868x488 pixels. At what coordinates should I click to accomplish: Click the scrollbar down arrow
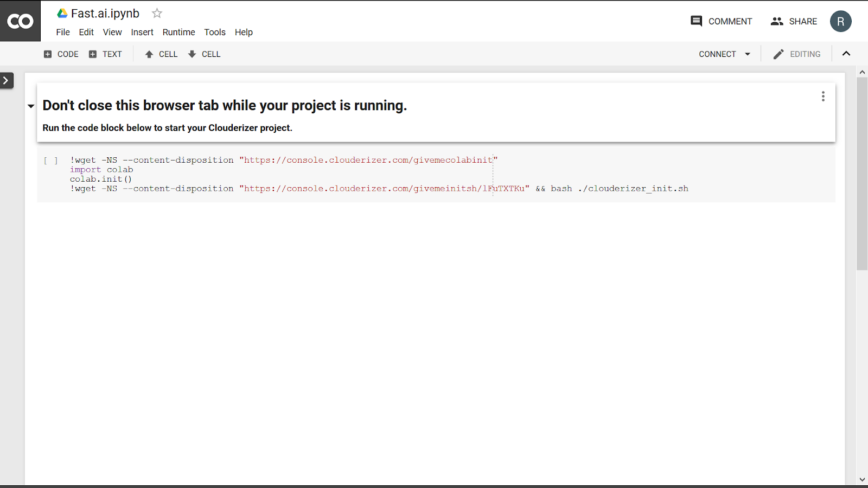[862, 479]
